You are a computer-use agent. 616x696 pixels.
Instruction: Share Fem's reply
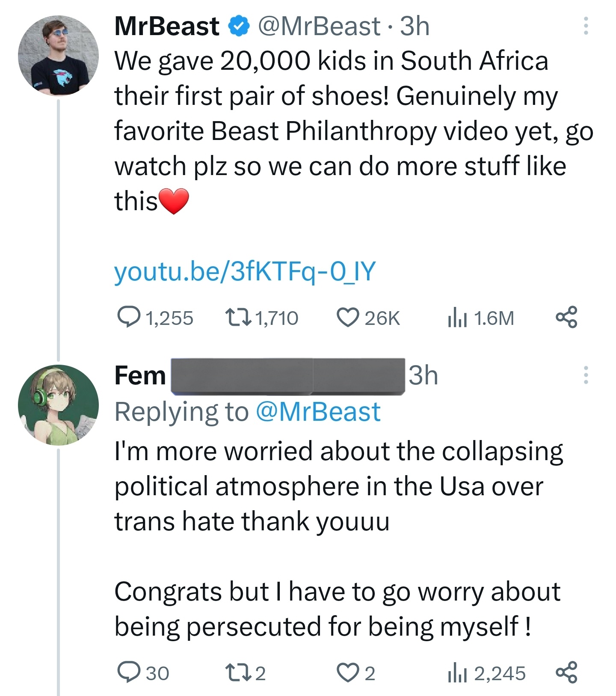pyautogui.click(x=566, y=672)
